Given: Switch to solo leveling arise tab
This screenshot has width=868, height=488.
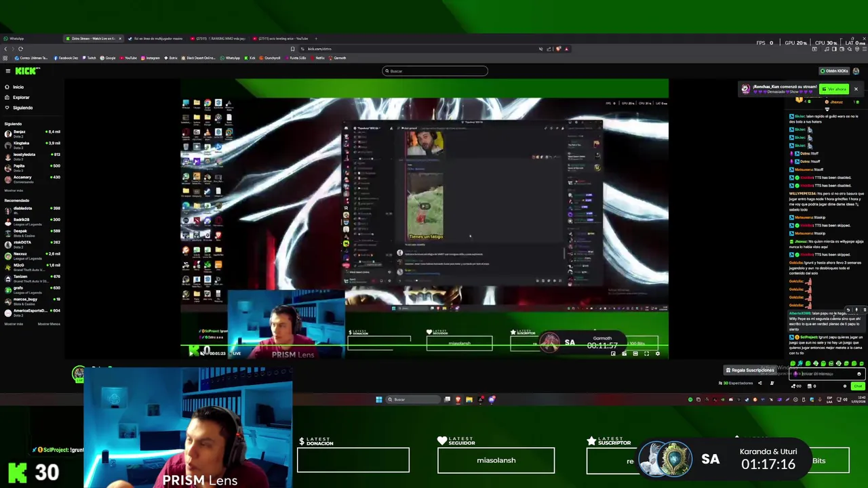Looking at the screenshot, I should point(281,39).
